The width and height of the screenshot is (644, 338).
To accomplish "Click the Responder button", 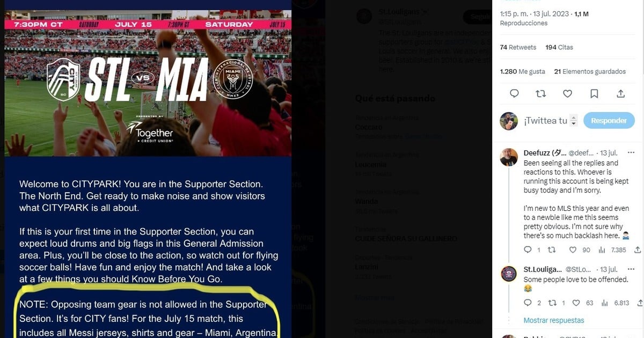I will 609,121.
